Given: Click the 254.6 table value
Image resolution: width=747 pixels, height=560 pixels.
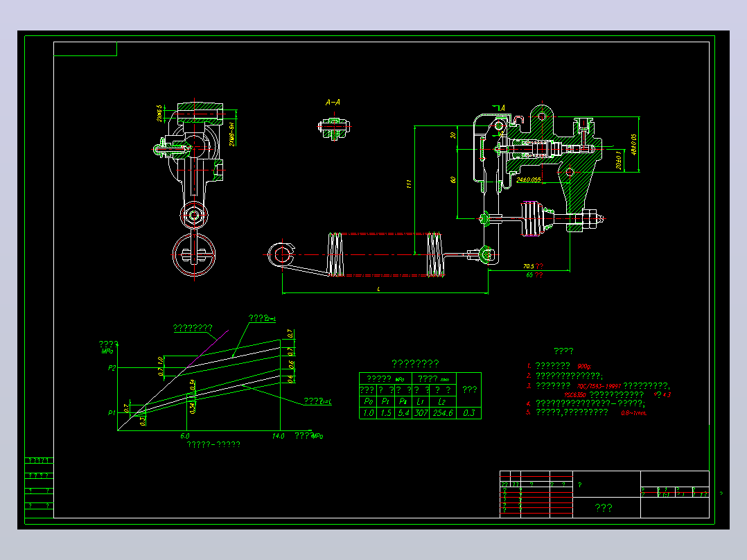Looking at the screenshot, I should 443,413.
